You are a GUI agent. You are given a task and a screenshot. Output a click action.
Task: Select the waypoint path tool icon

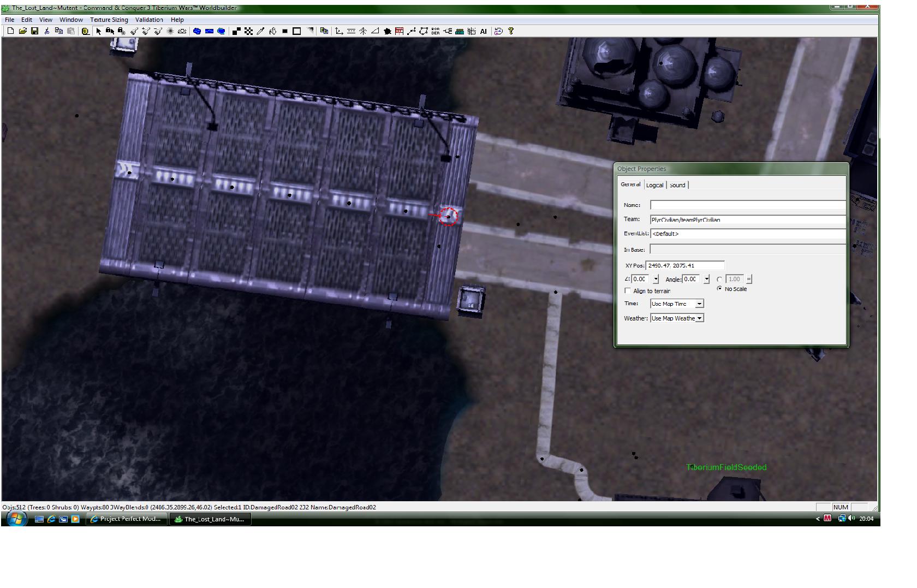411,31
